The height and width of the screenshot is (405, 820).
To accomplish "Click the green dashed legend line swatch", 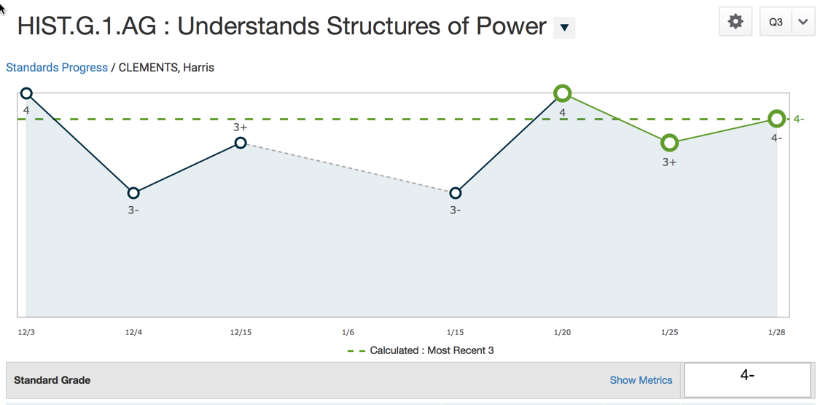I will pos(355,350).
